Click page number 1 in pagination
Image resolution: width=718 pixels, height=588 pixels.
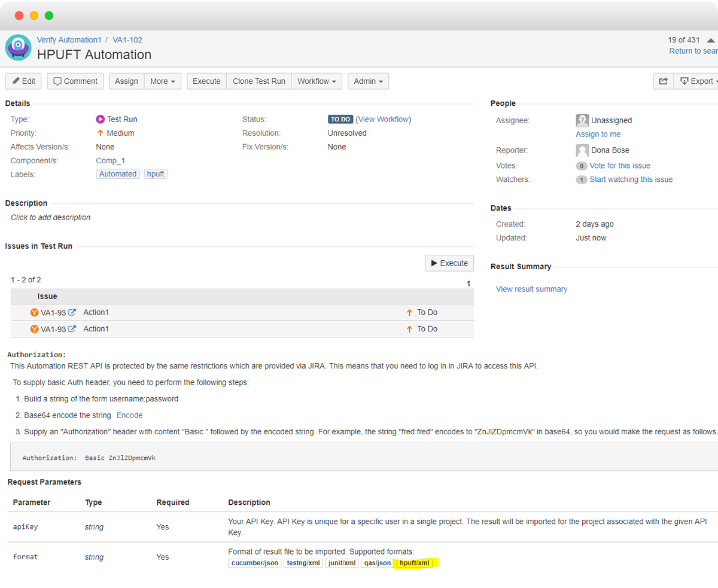coord(468,284)
